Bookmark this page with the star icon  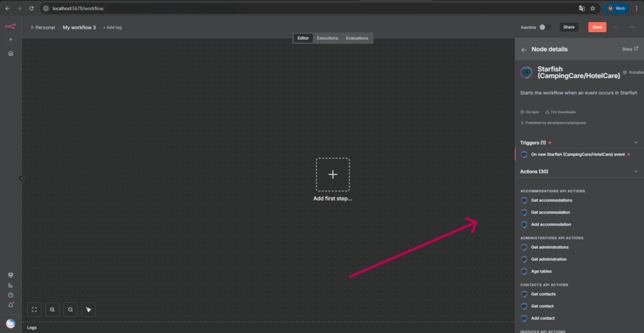tap(592, 9)
